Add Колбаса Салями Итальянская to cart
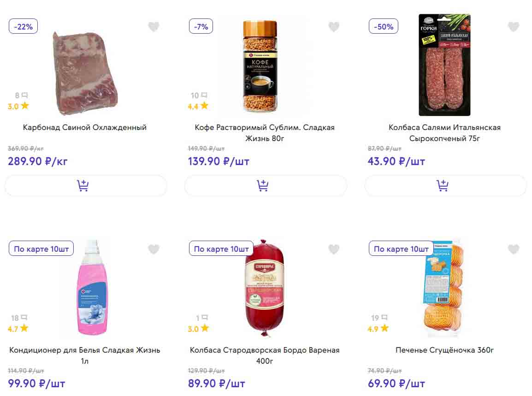 tap(445, 186)
